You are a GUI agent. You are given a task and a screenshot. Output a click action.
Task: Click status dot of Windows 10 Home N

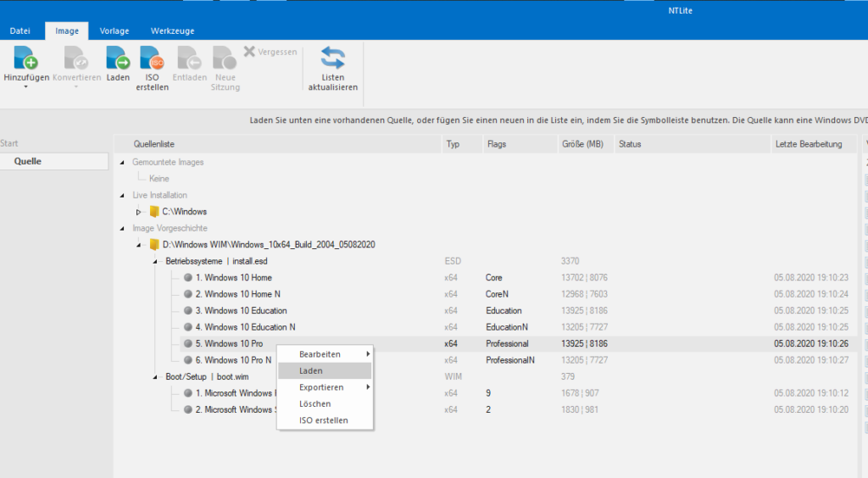coord(188,294)
